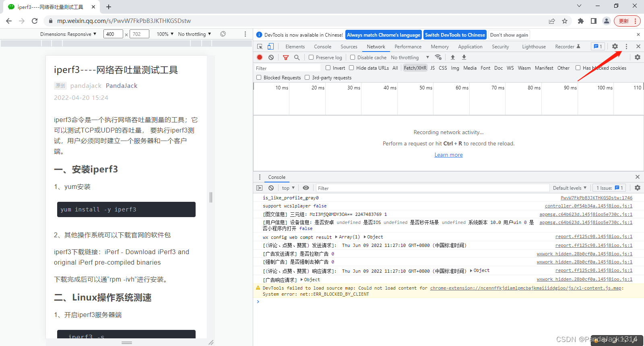Viewport: 644px width, 346px height.
Task: Open Dimensions Responsive dropdown
Action: coord(68,34)
